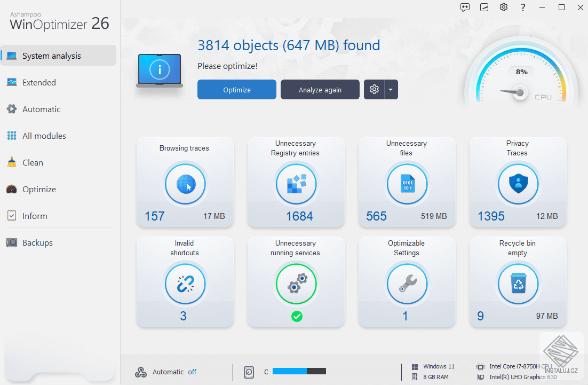Click the blue Optimize button
Screen dimensions: 588x385
[236, 90]
